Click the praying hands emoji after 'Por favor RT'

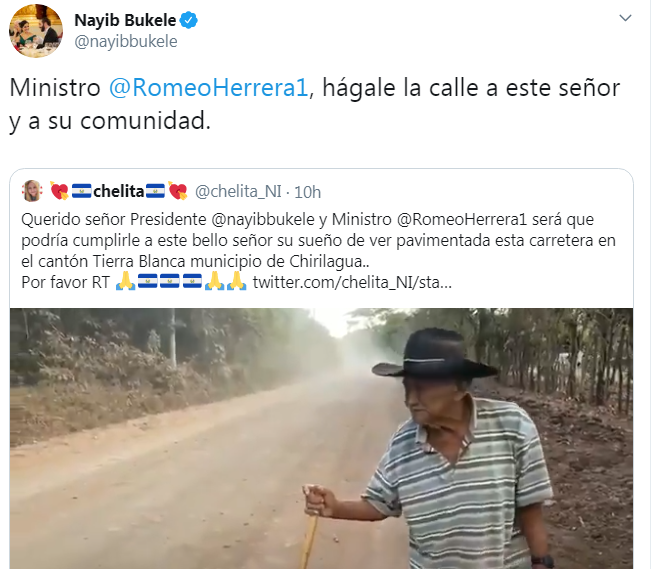pos(126,282)
